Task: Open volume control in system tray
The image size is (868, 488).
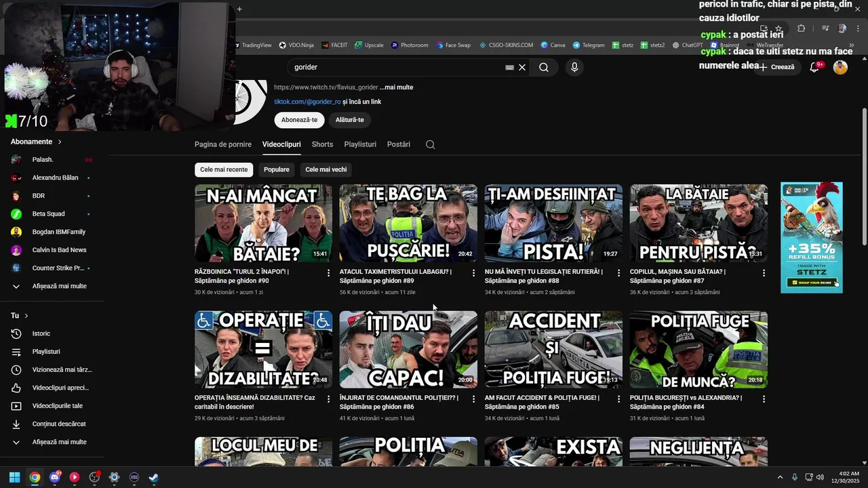Action: pos(820,477)
